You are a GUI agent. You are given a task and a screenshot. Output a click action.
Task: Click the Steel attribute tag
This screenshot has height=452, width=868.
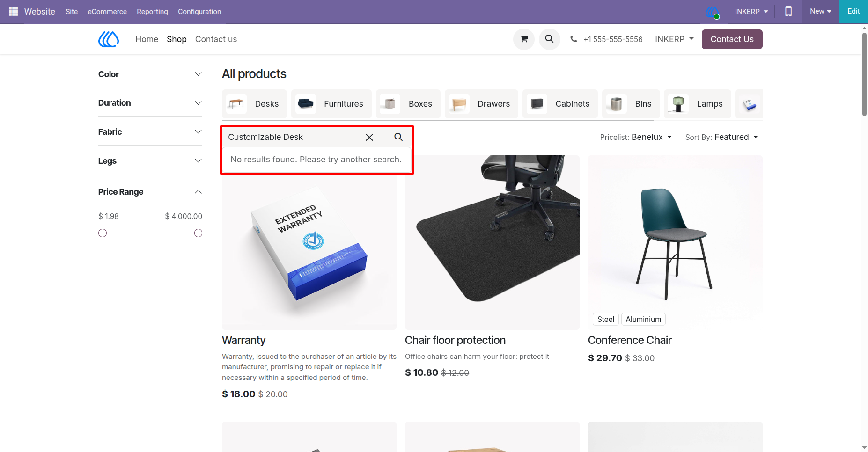click(x=606, y=319)
